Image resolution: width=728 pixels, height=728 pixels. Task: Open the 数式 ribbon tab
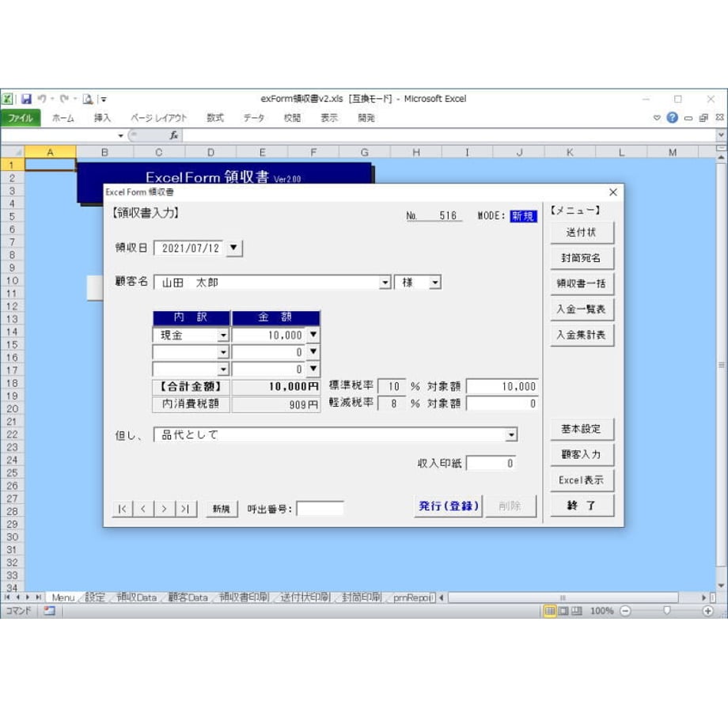(215, 118)
